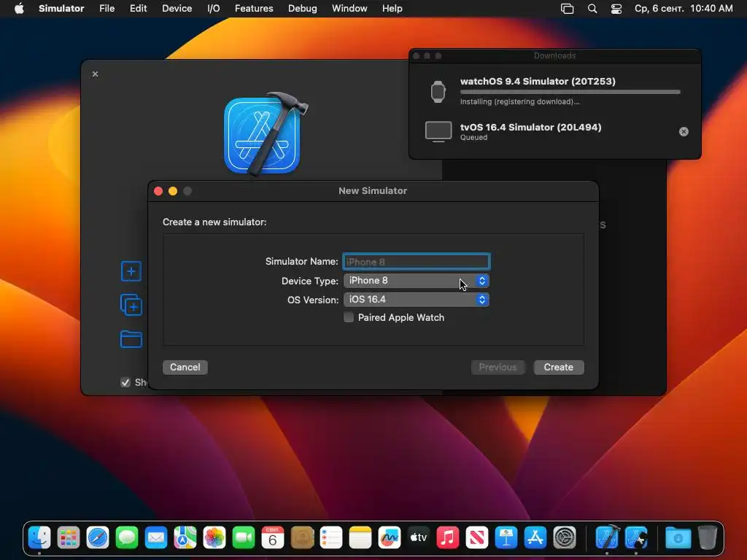Open Messages from the Dock
747x560 pixels.
click(127, 538)
